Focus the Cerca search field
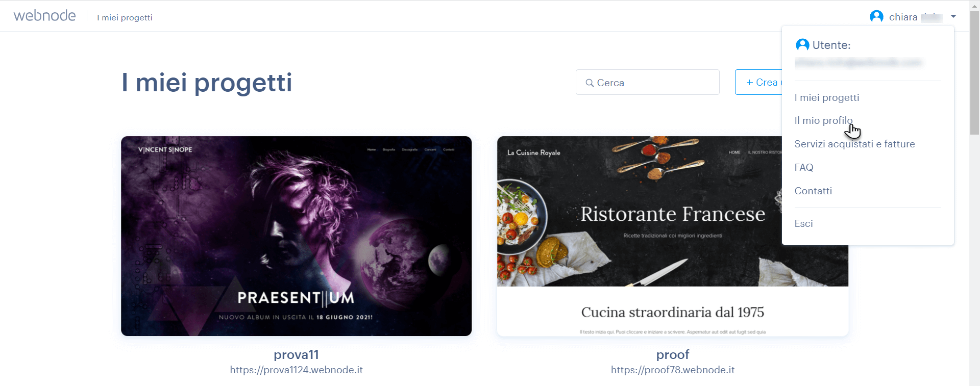Viewport: 980px width, 386px height. [x=648, y=82]
